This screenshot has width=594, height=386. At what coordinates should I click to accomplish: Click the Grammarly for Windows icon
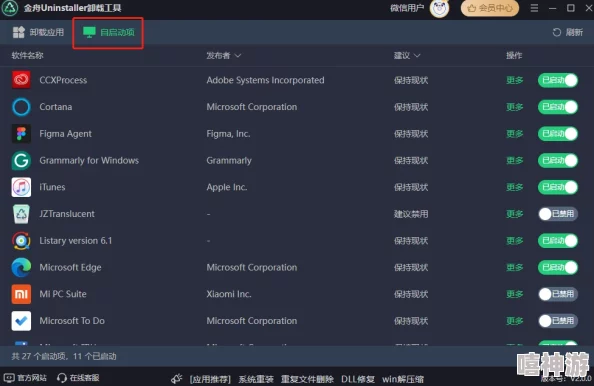21,160
